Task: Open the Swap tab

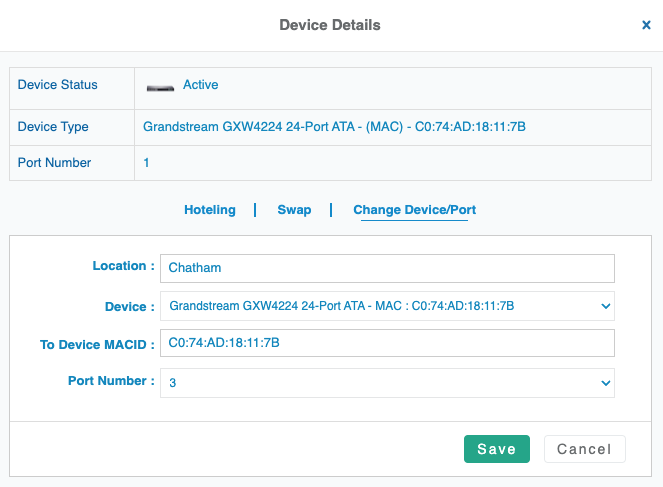Action: tap(294, 210)
